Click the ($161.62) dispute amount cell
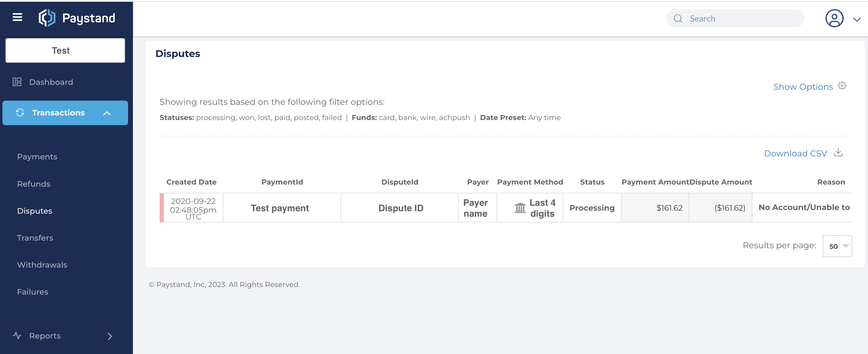 (721, 208)
